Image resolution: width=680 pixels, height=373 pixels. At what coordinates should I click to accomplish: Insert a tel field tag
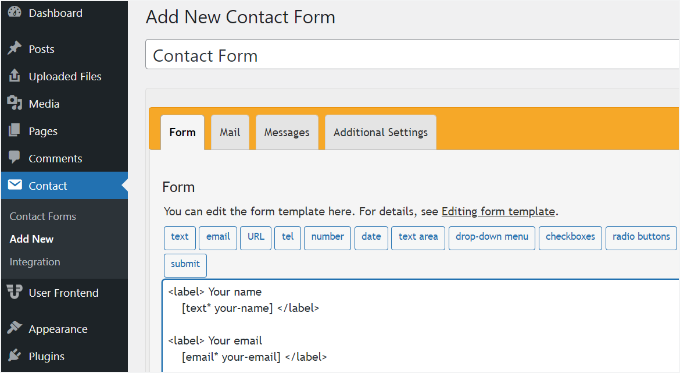pyautogui.click(x=288, y=237)
